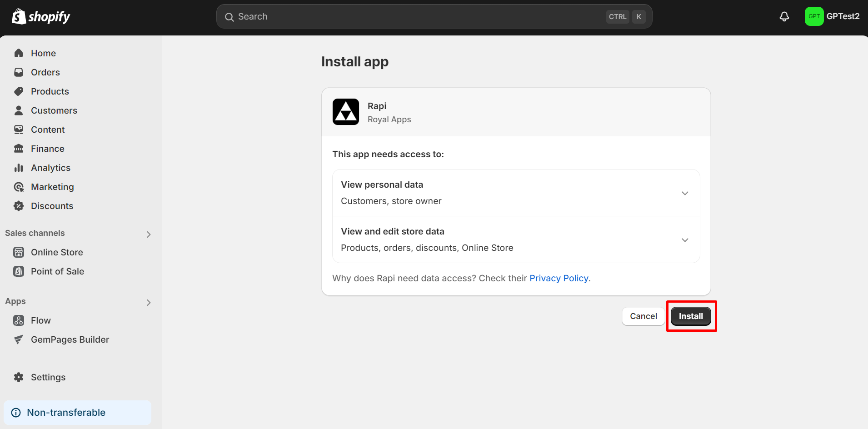Open the GPTest2 account avatar
868x429 pixels.
(x=814, y=16)
